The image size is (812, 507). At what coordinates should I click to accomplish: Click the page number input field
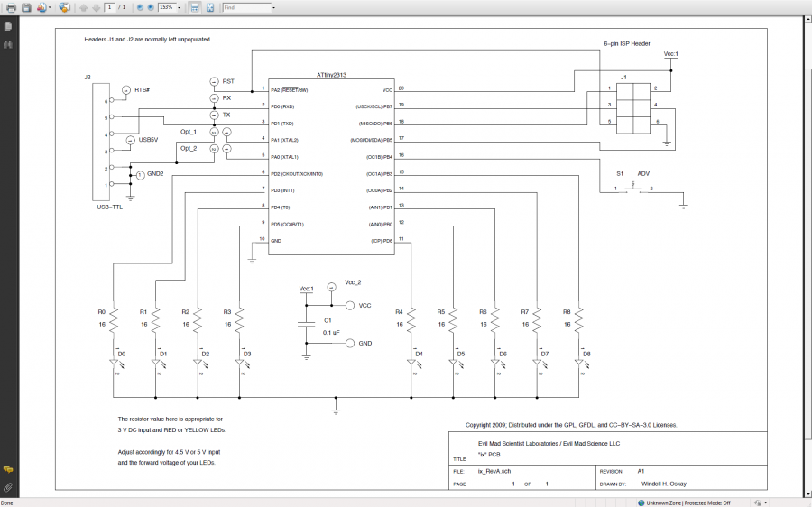coord(111,7)
